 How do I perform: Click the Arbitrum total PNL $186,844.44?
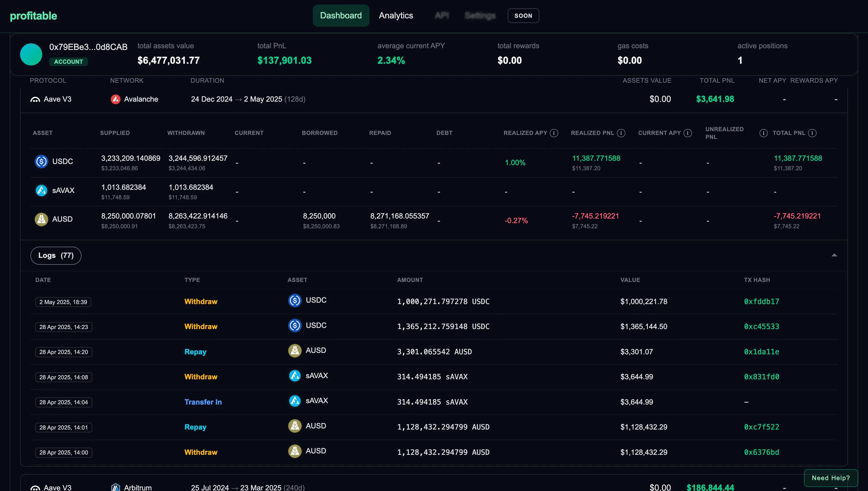710,487
